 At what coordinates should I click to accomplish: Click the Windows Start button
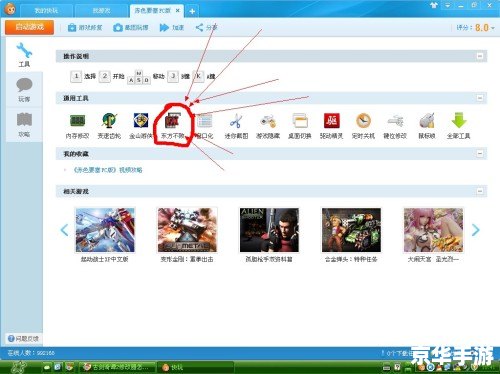[18, 367]
